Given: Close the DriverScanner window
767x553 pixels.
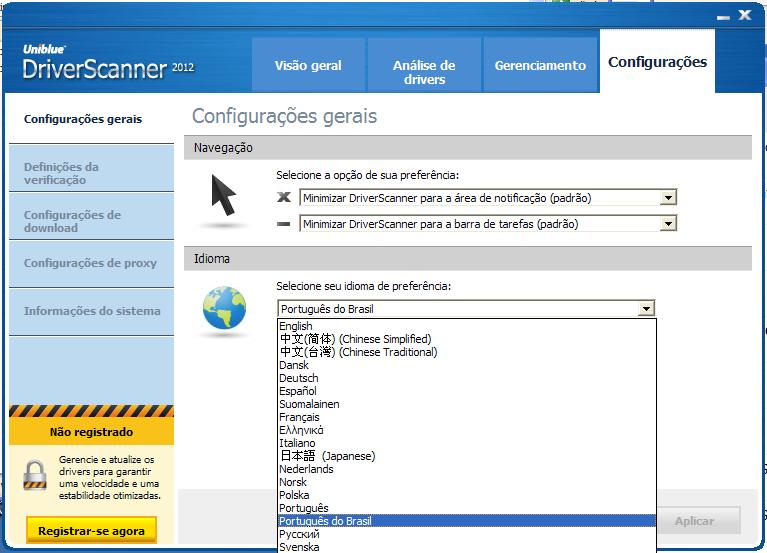Looking at the screenshot, I should pyautogui.click(x=745, y=15).
